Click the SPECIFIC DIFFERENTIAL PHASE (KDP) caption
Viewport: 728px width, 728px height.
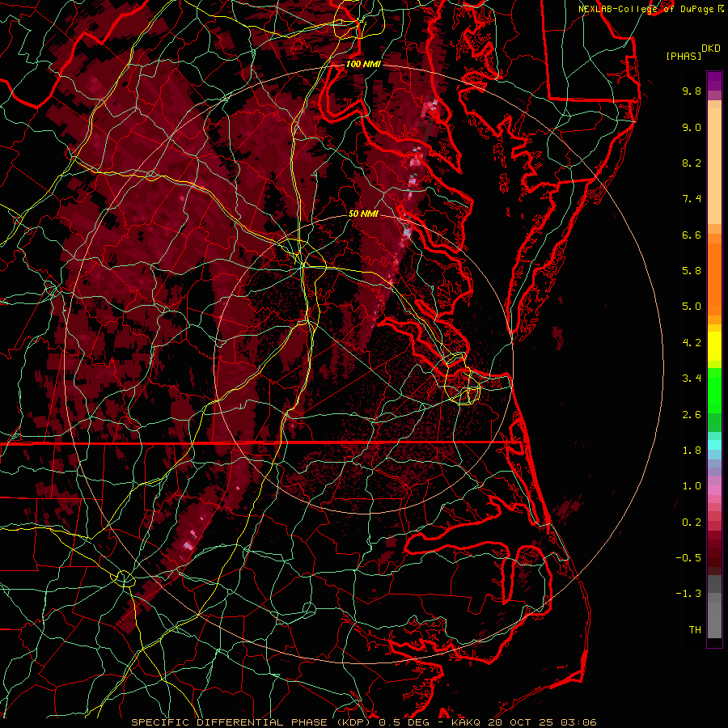(x=252, y=722)
